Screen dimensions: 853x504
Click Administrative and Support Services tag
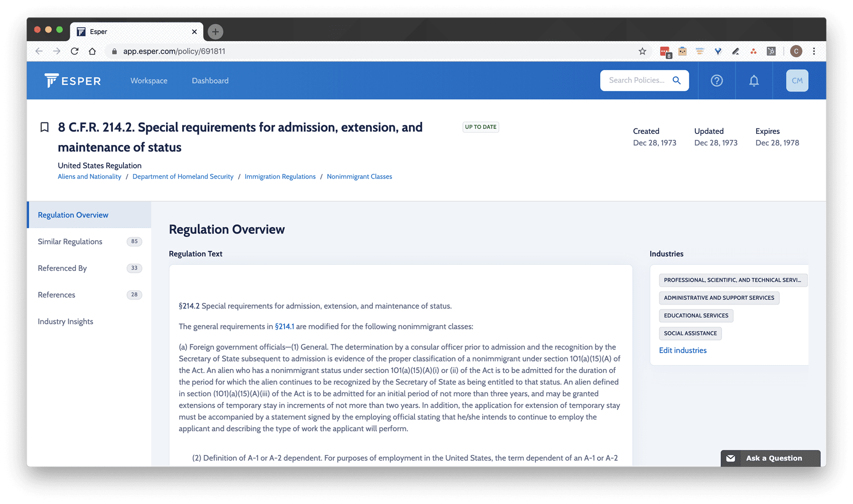[x=719, y=297]
